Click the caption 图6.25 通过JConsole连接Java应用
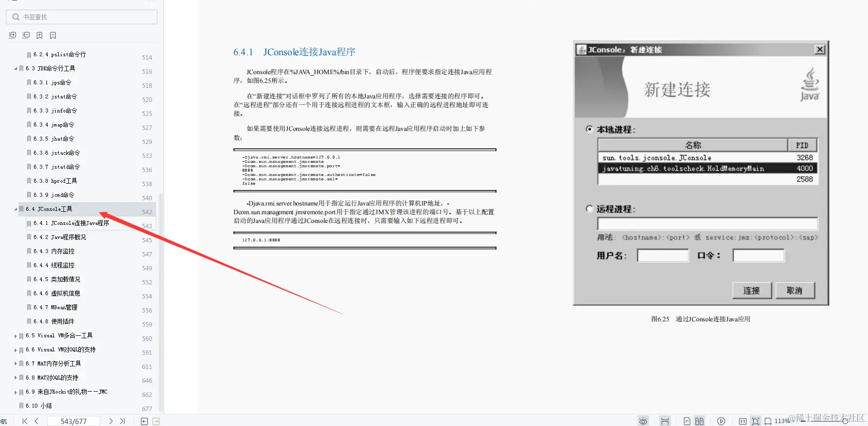Image resolution: width=868 pixels, height=426 pixels. pyautogui.click(x=700, y=319)
